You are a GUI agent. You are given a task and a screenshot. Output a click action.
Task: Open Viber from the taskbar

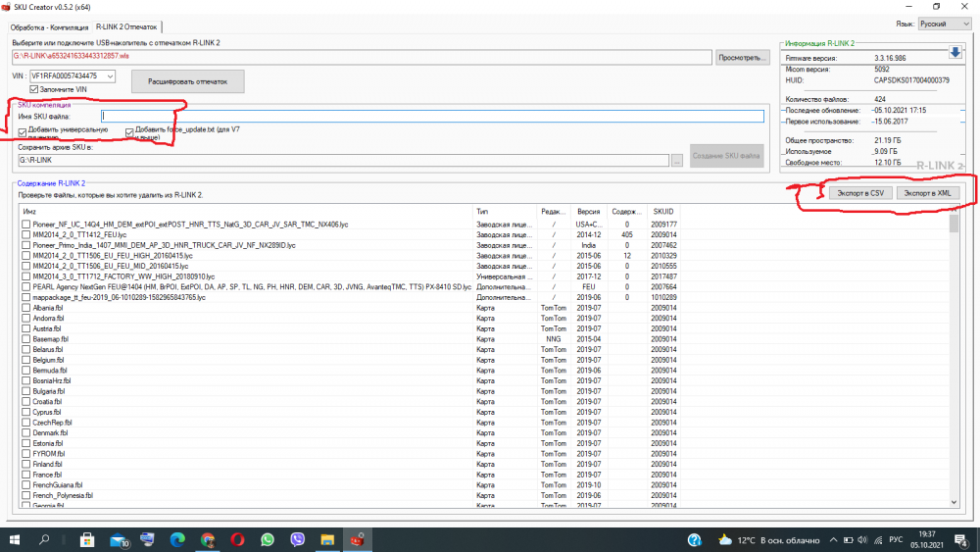298,539
